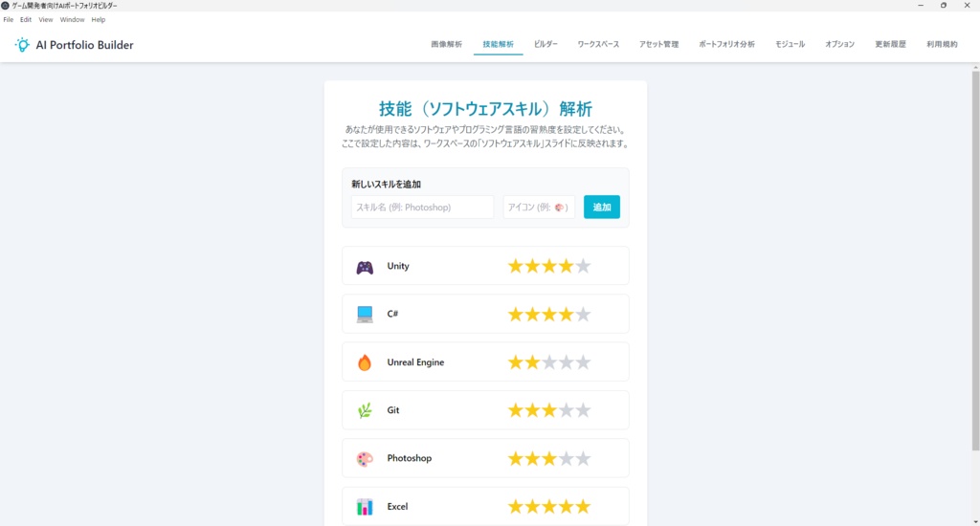This screenshot has width=980, height=526.
Task: Set Excel rating to one star
Action: click(x=515, y=507)
